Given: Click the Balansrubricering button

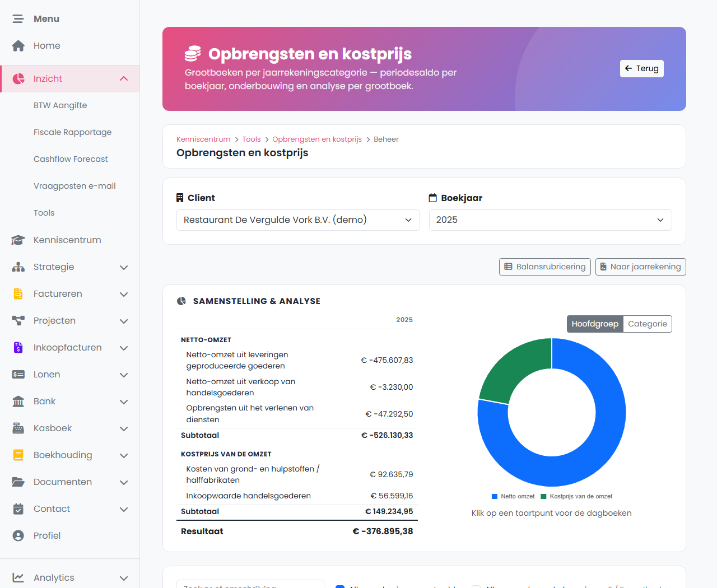Looking at the screenshot, I should (x=545, y=267).
